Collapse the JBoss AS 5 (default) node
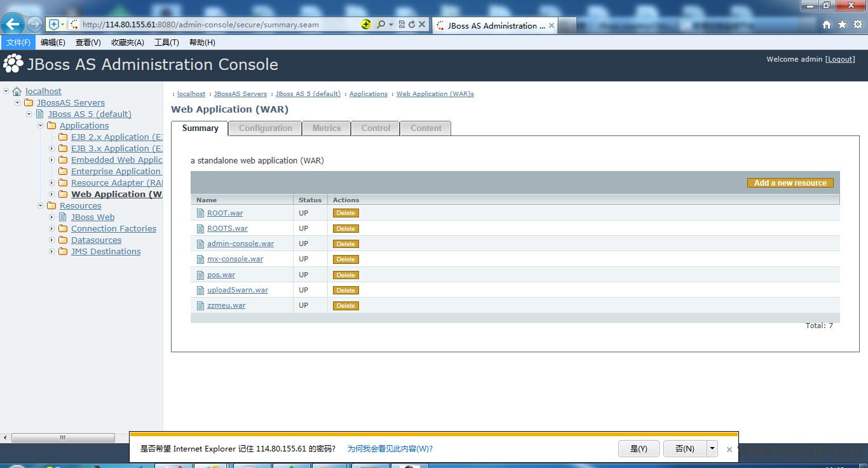The height and width of the screenshot is (468, 868). [x=29, y=114]
